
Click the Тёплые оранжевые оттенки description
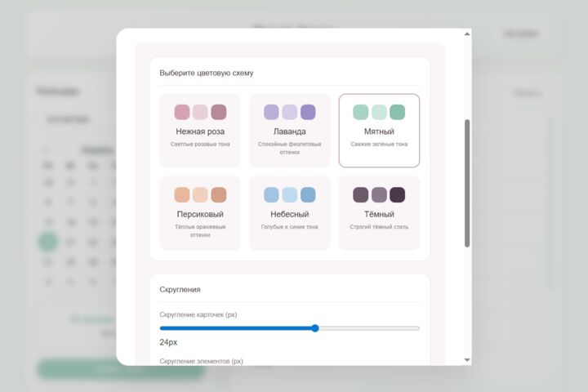200,231
